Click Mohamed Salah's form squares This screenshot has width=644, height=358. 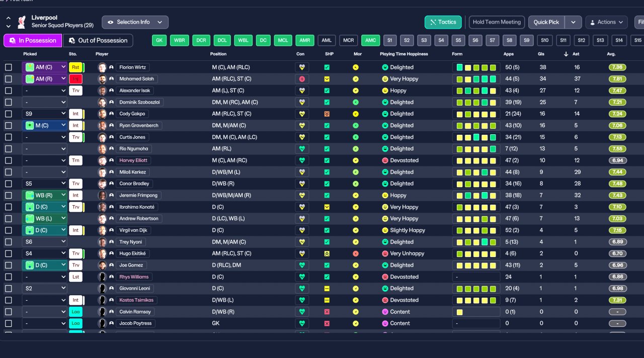click(x=476, y=79)
